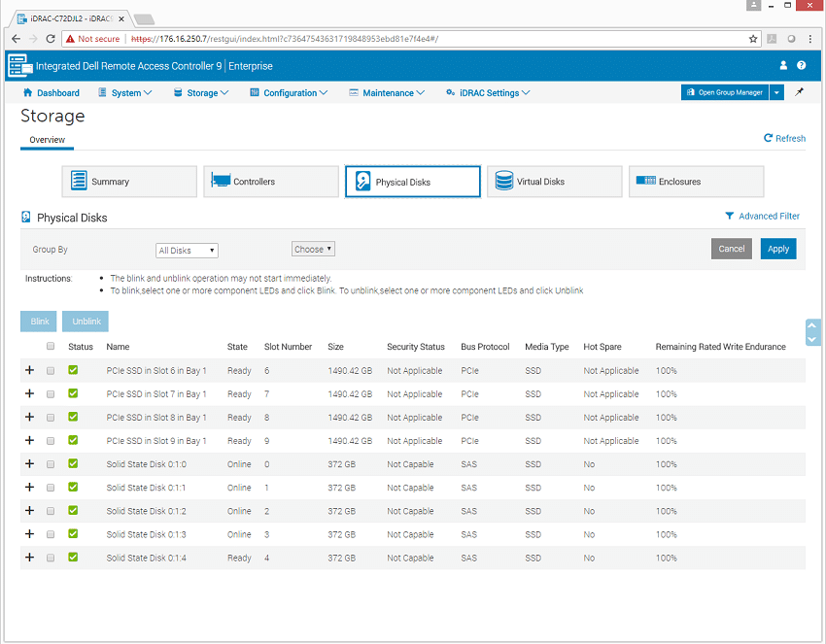Click the iDRAC logo icon in header
Viewport: 826px width, 644px height.
point(20,65)
